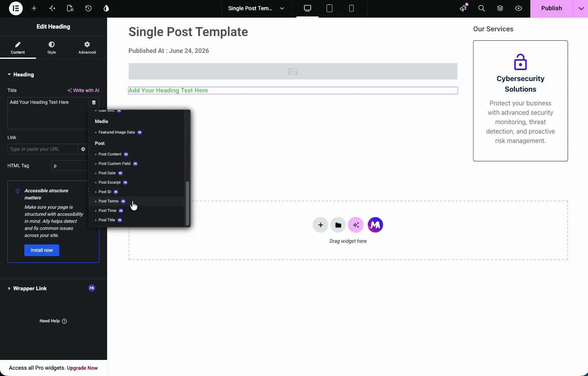Open the Publish options arrow
This screenshot has height=376, width=588.
click(581, 8)
